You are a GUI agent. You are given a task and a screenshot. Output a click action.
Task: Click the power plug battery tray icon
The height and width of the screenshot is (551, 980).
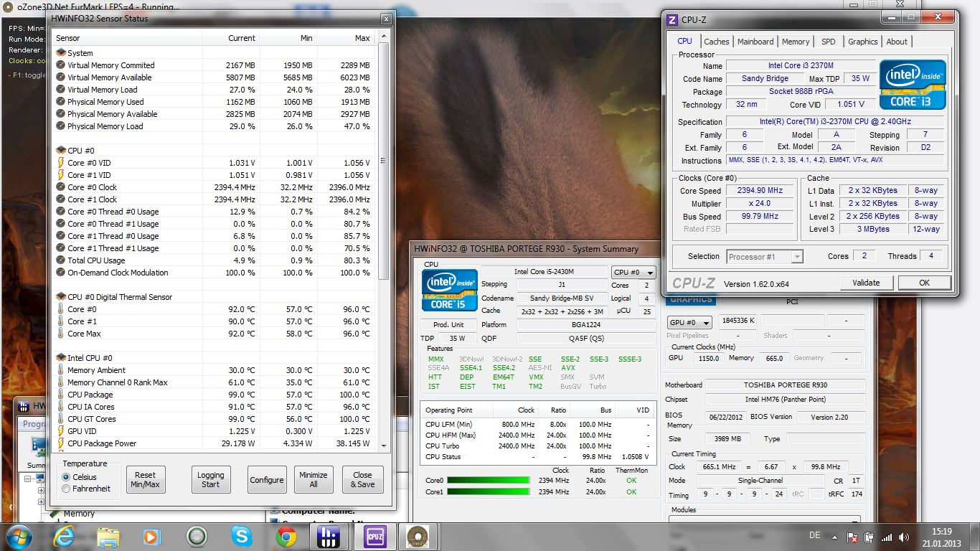pos(870,537)
